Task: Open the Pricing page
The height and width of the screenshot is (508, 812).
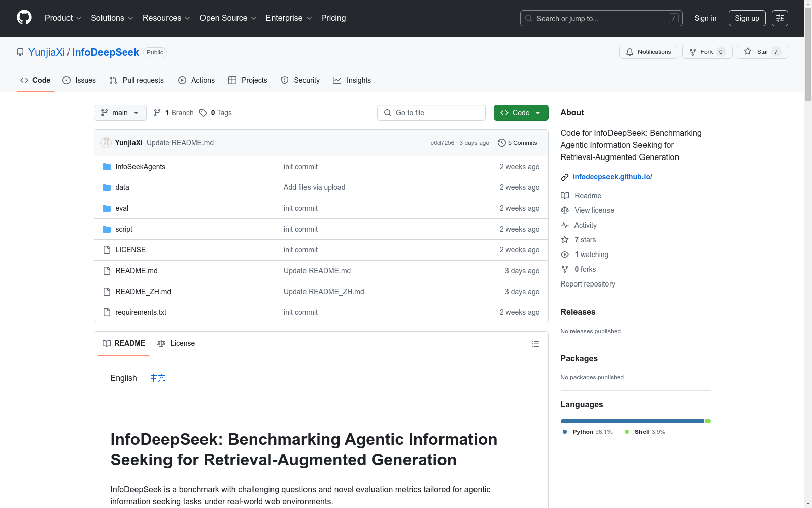Action: (333, 18)
